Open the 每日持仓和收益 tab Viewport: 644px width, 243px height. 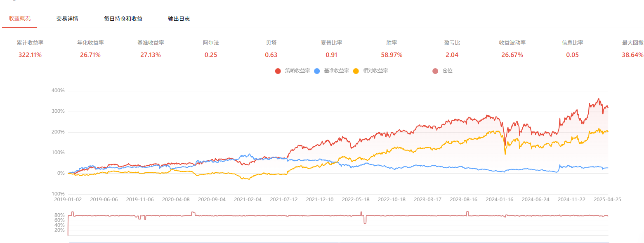pos(123,19)
